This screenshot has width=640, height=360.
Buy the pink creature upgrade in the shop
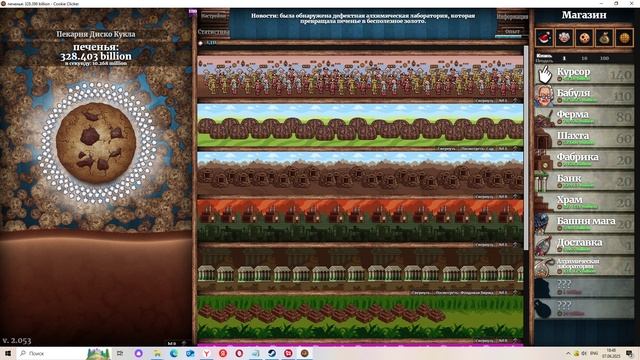564,38
